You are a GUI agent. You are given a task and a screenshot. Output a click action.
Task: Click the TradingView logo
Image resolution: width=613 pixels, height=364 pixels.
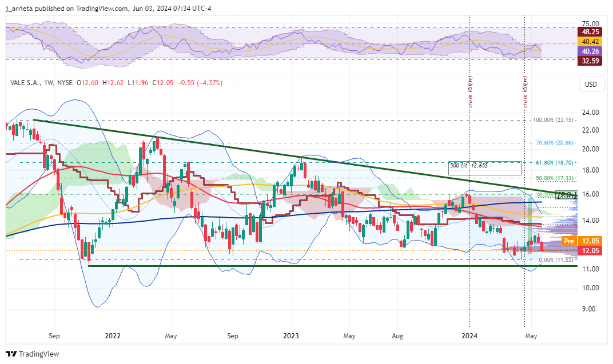(33, 354)
